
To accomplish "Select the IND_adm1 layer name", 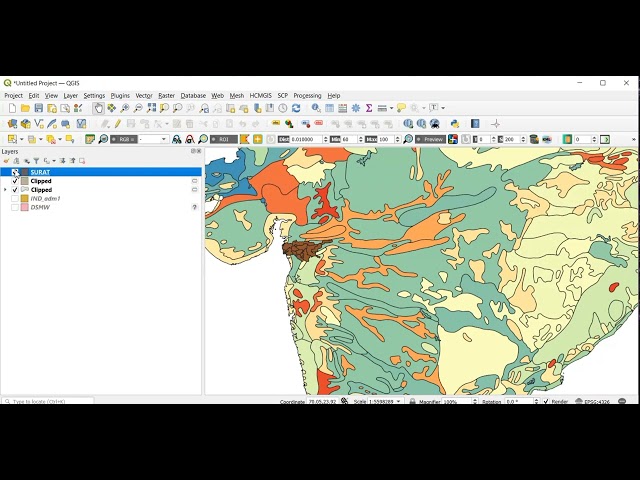I will pyautogui.click(x=45, y=198).
